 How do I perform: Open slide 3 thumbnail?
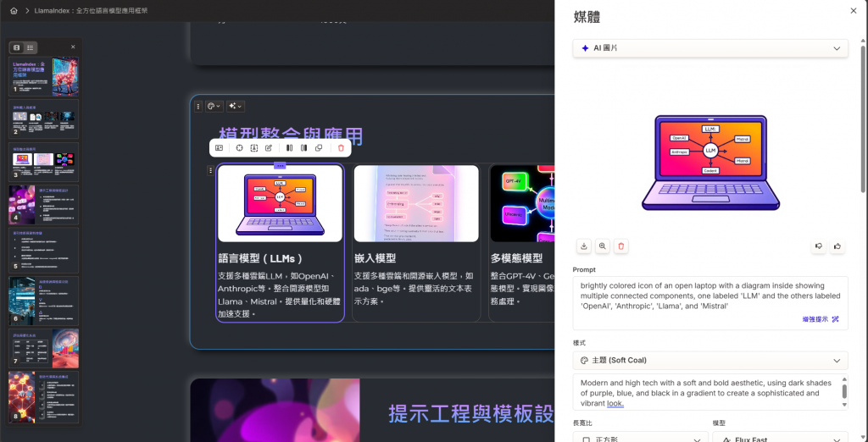point(44,162)
